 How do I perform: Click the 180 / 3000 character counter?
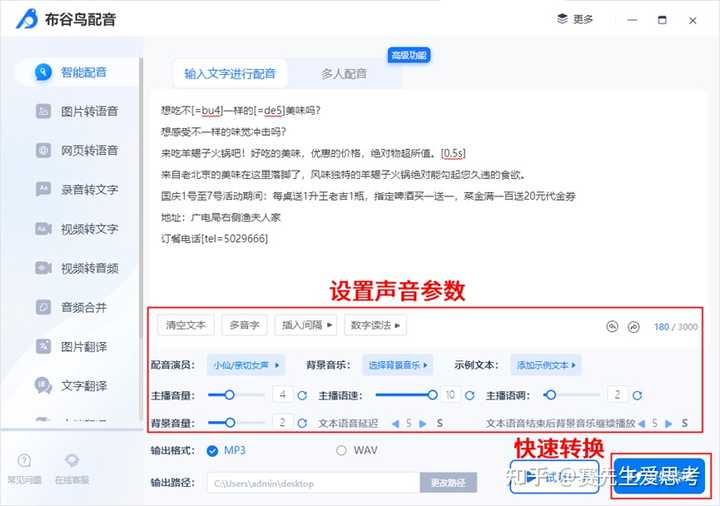pyautogui.click(x=675, y=326)
